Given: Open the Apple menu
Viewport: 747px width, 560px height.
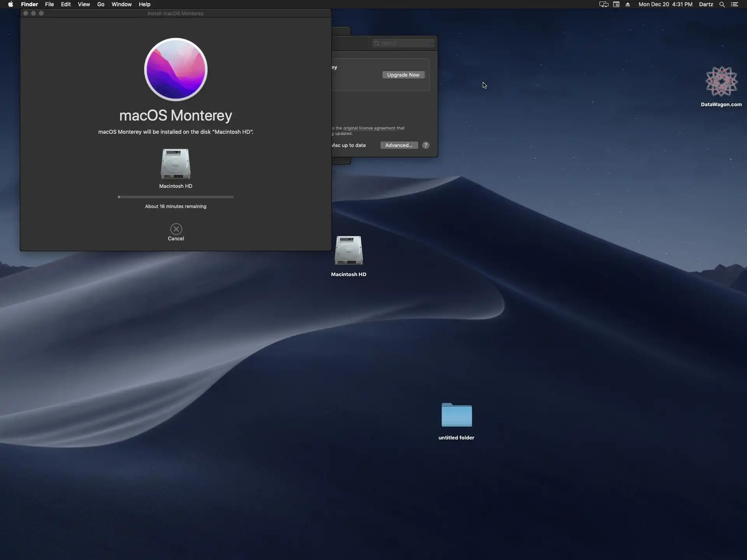Looking at the screenshot, I should coord(11,4).
